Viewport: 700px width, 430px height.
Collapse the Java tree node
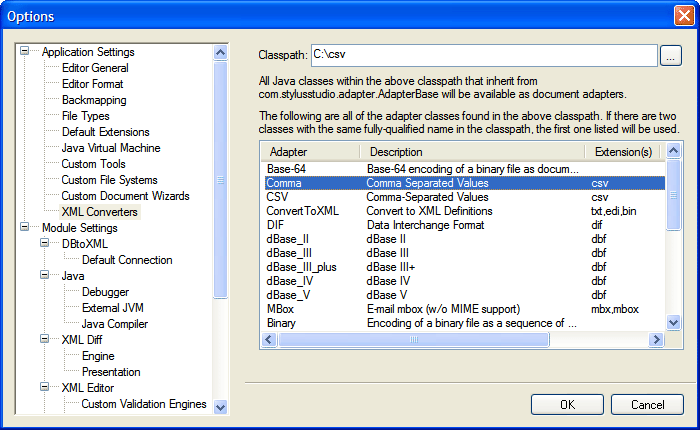click(x=45, y=275)
